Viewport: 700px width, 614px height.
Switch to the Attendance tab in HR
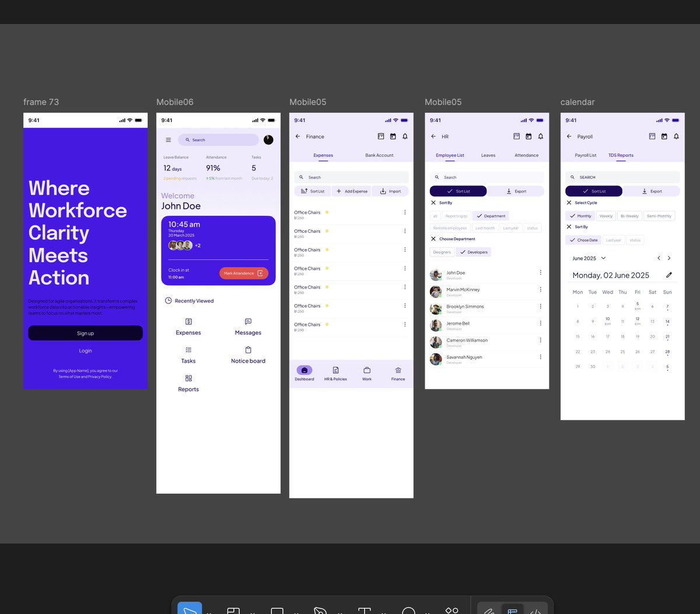(527, 155)
